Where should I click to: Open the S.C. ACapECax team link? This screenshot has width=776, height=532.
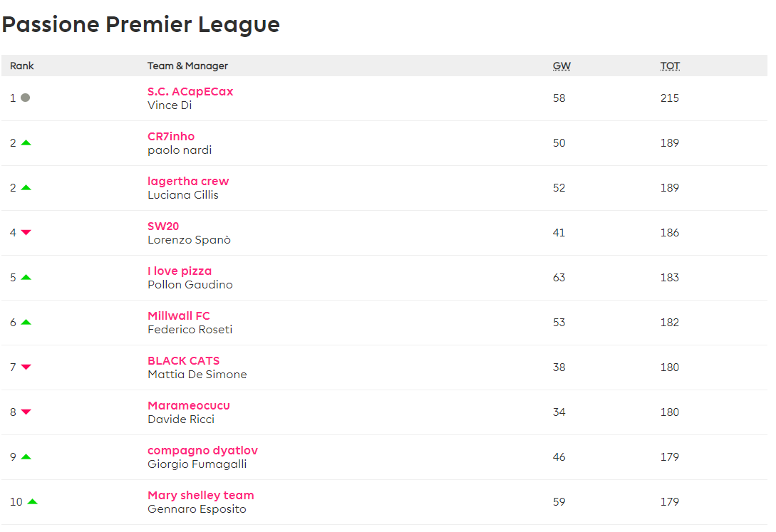click(190, 91)
